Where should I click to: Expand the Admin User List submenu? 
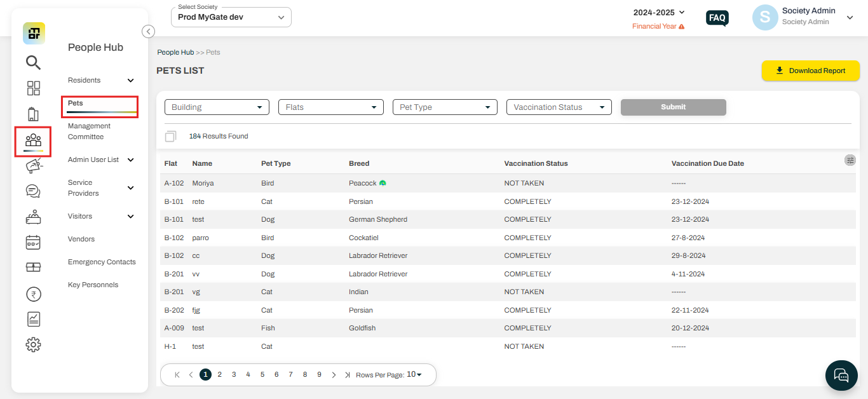coord(131,160)
